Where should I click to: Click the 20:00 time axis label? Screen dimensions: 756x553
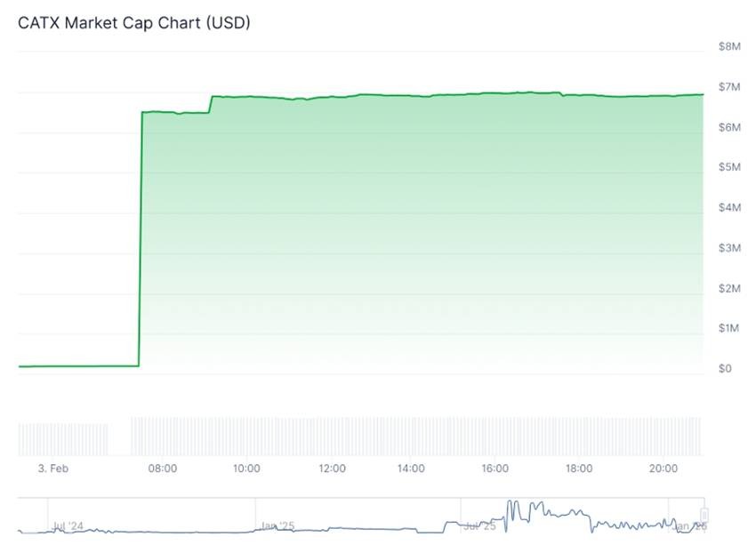tap(664, 469)
